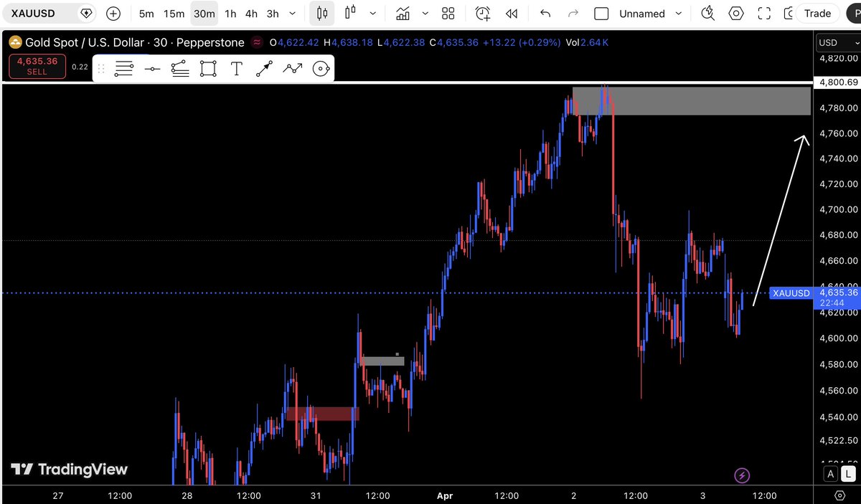Viewport: 861px width, 504px height.
Task: Switch to the 5m timeframe
Action: (146, 14)
